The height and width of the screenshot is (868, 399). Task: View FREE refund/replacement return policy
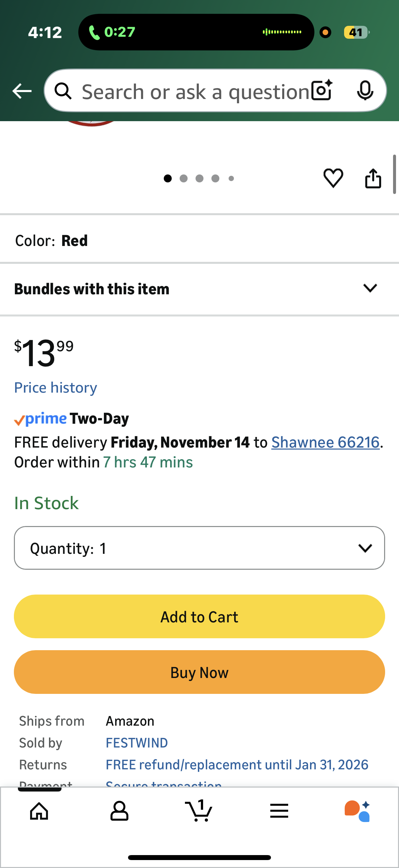[237, 765]
